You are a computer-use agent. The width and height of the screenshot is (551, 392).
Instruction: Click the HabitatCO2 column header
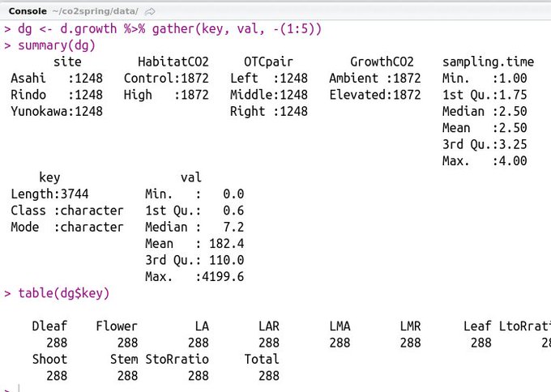pos(173,62)
